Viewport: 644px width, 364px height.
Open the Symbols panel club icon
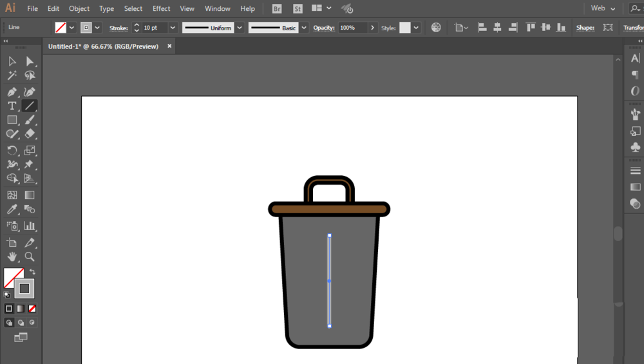pyautogui.click(x=636, y=148)
